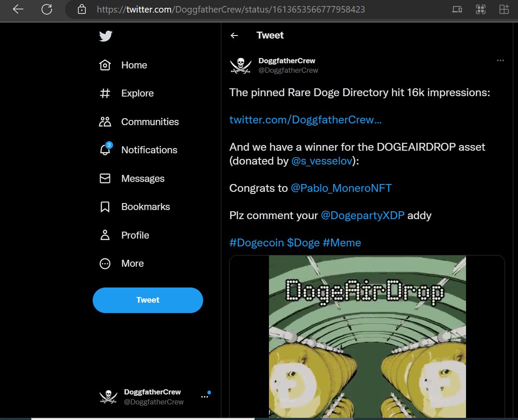Click the Twitter bird logo

[106, 36]
